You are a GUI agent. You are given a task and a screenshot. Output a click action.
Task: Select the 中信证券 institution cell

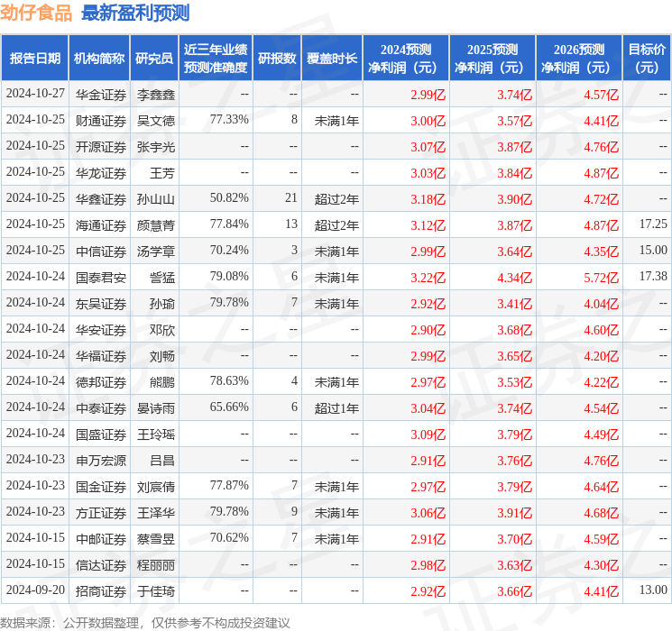tap(101, 251)
